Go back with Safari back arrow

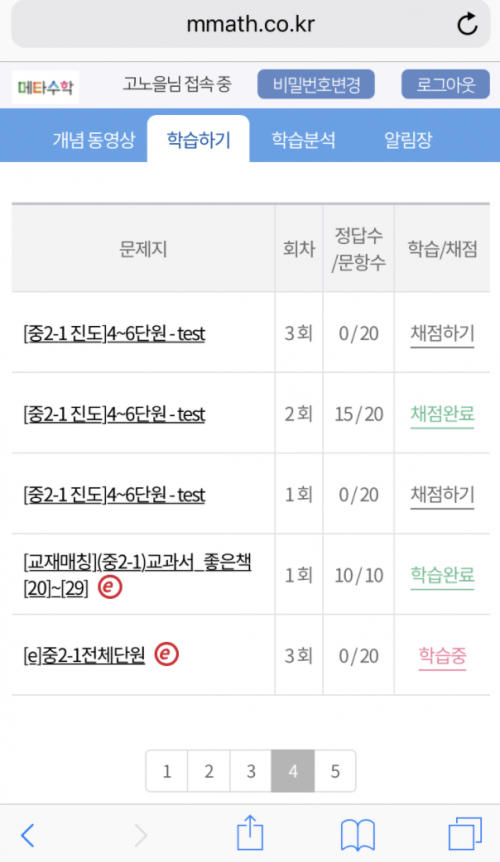point(27,836)
